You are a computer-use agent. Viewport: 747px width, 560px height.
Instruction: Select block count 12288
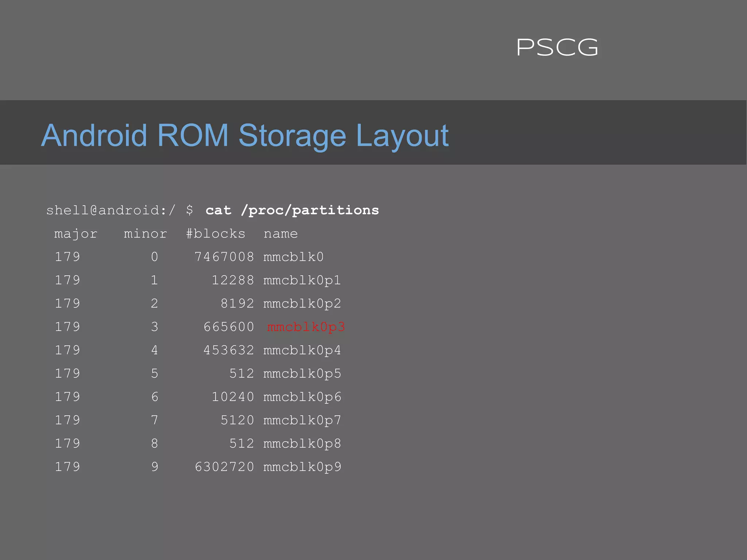tap(233, 280)
